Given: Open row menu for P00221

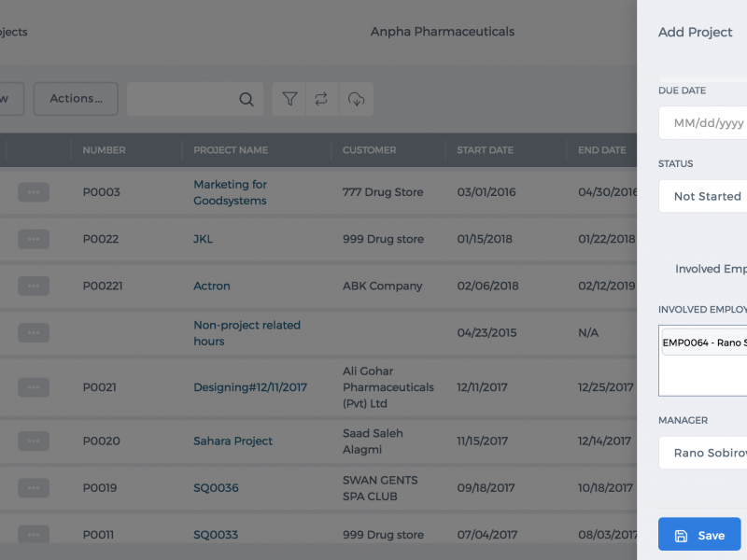Looking at the screenshot, I should (x=34, y=286).
